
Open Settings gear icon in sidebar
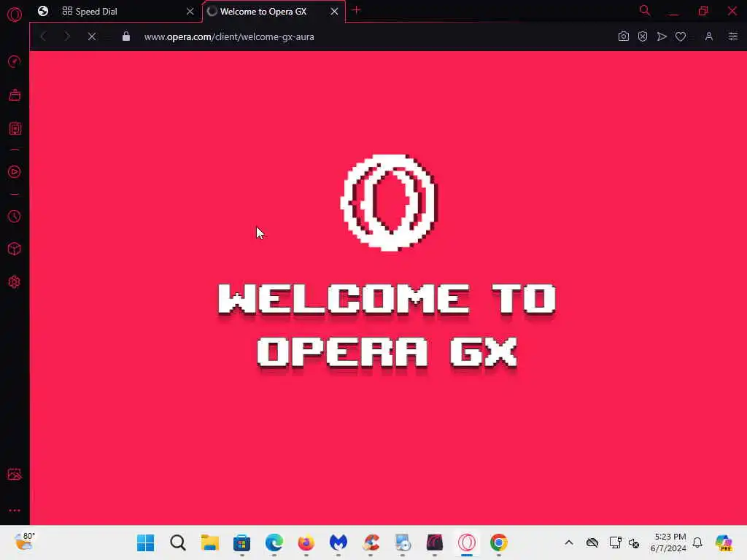pos(15,282)
